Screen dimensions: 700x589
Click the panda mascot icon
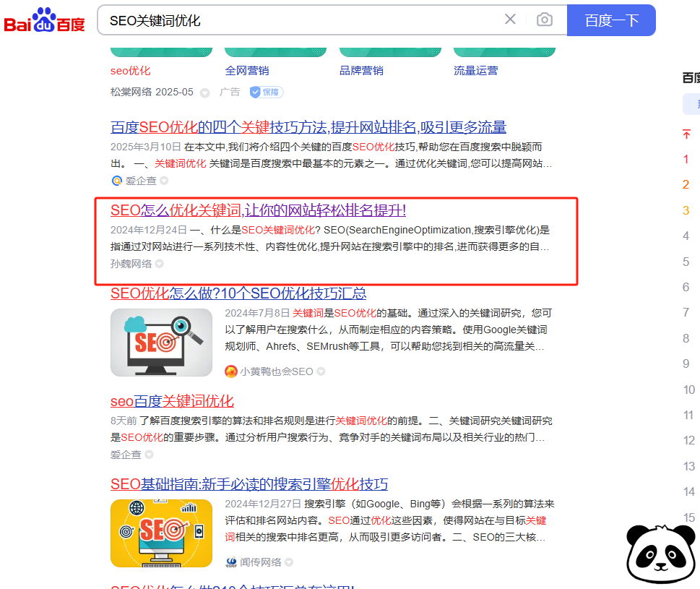[x=661, y=554]
